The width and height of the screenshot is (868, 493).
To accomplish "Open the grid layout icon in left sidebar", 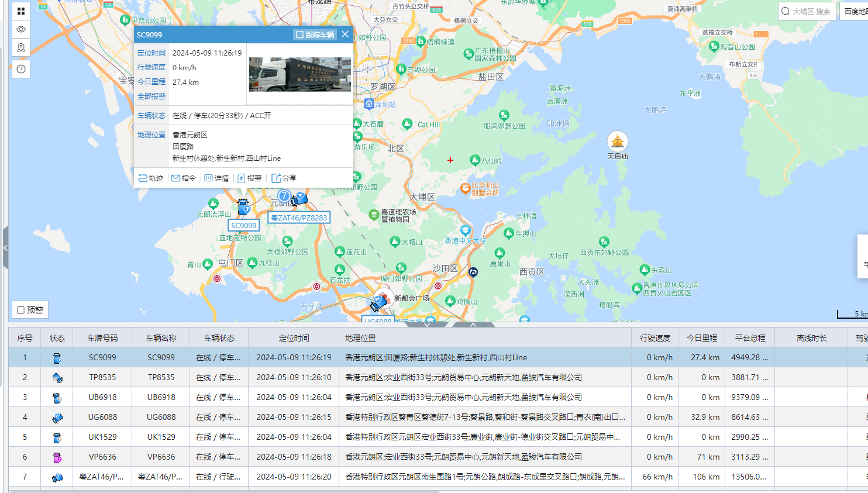I will click(x=20, y=11).
